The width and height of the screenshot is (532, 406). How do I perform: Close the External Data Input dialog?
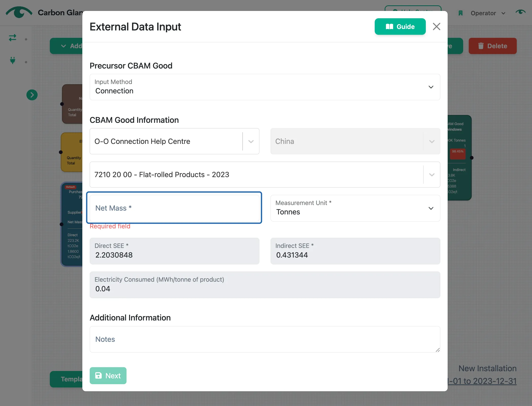pyautogui.click(x=436, y=26)
